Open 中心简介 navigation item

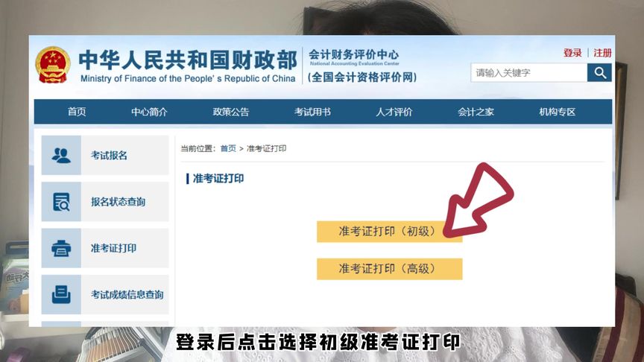point(150,112)
